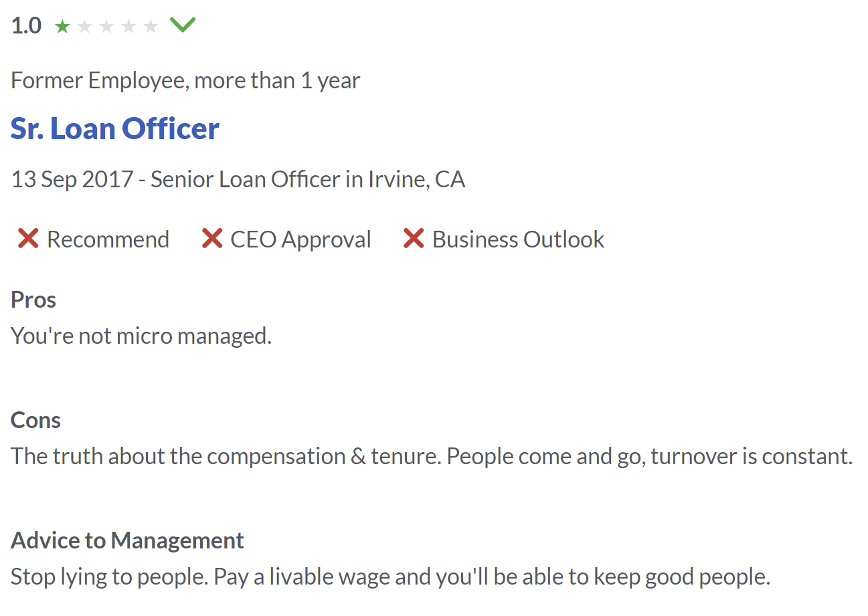
Task: Click the fifth gray rating star
Action: click(x=151, y=26)
